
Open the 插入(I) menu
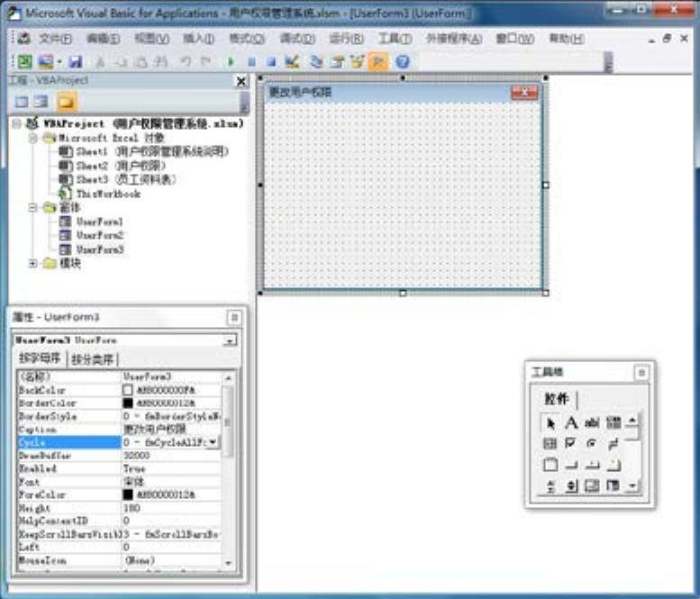(x=199, y=39)
